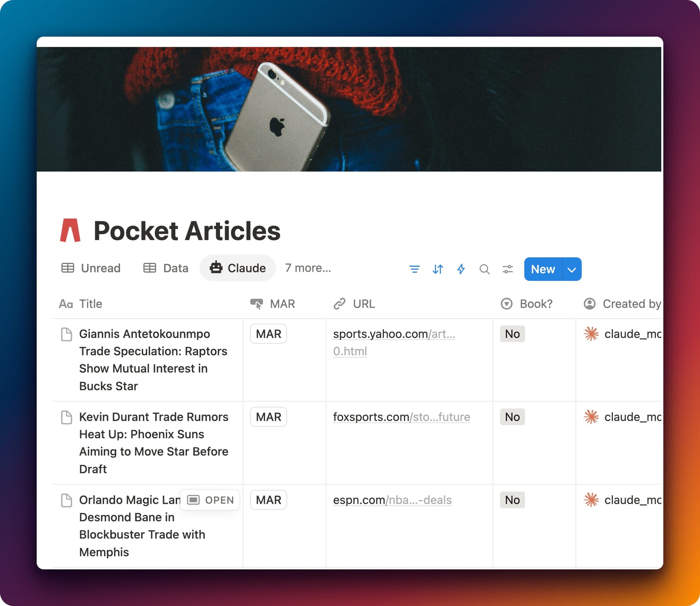Open the foxsports.com article link
The width and height of the screenshot is (700, 606).
coord(401,417)
